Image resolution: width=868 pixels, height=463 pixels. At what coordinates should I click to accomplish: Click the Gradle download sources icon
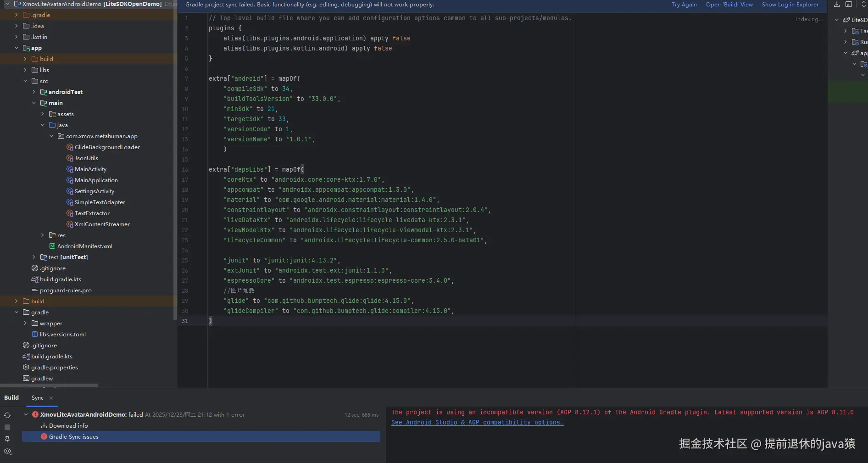pos(837,5)
